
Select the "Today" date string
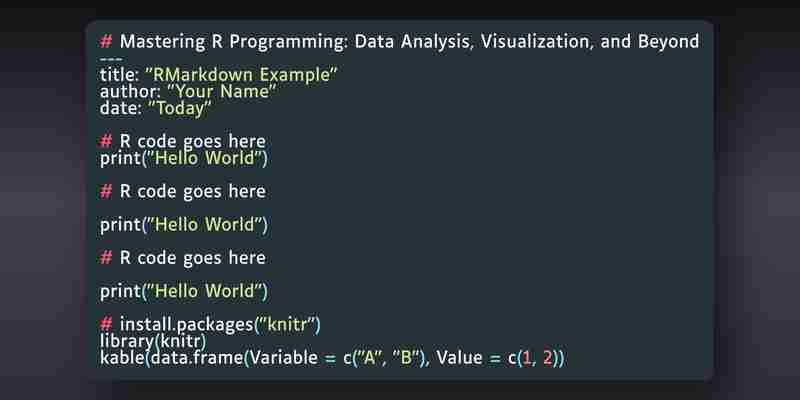coord(179,109)
